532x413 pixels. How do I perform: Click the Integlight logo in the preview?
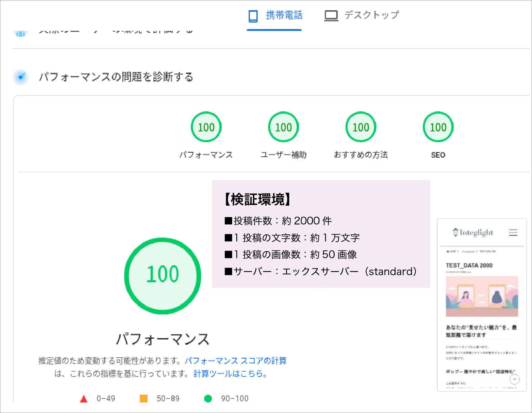tap(473, 232)
